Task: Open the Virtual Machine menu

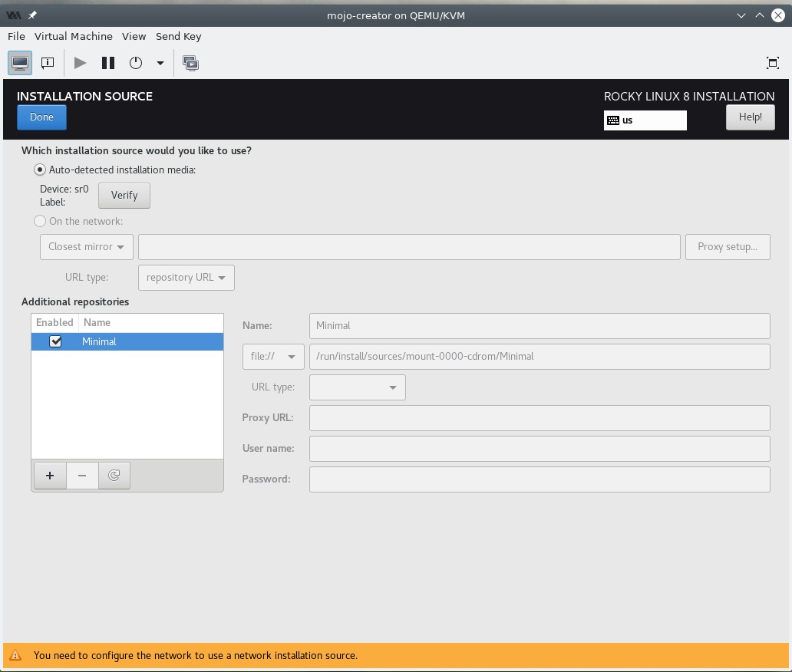Action: [x=74, y=36]
